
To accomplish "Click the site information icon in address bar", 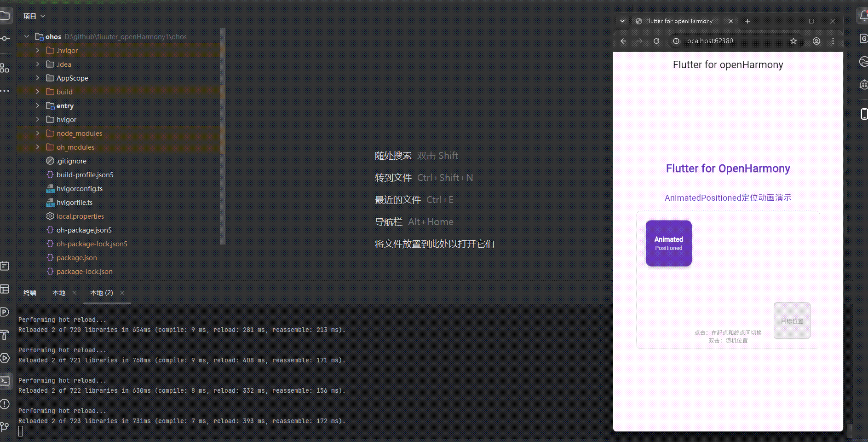I will 676,41.
